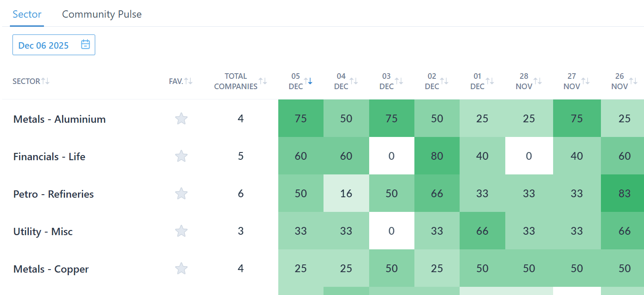Favorite the Metals - Aluminium sector star

pos(181,119)
